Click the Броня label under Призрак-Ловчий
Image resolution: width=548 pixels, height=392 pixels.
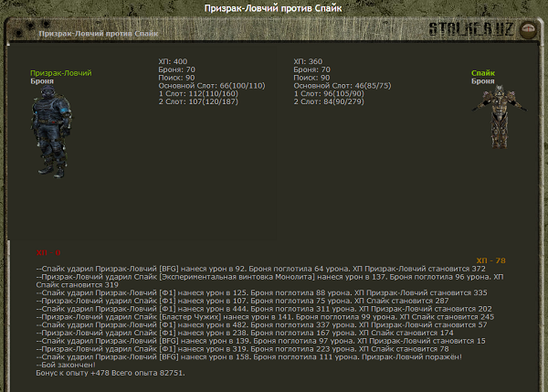42,81
